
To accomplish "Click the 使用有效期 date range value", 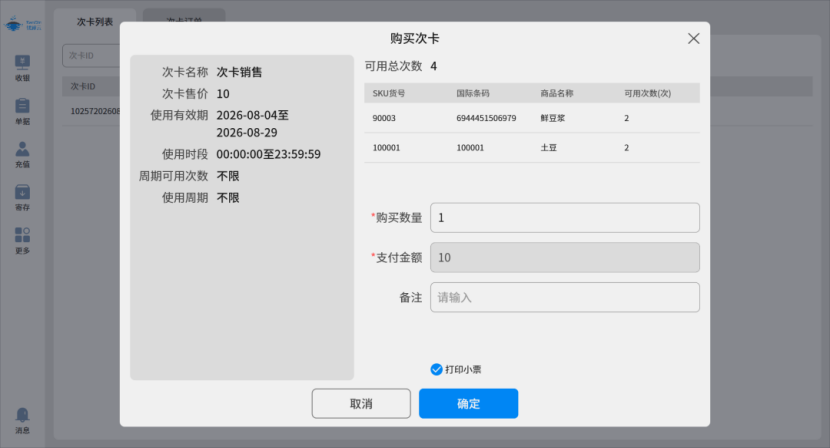I will coord(252,124).
